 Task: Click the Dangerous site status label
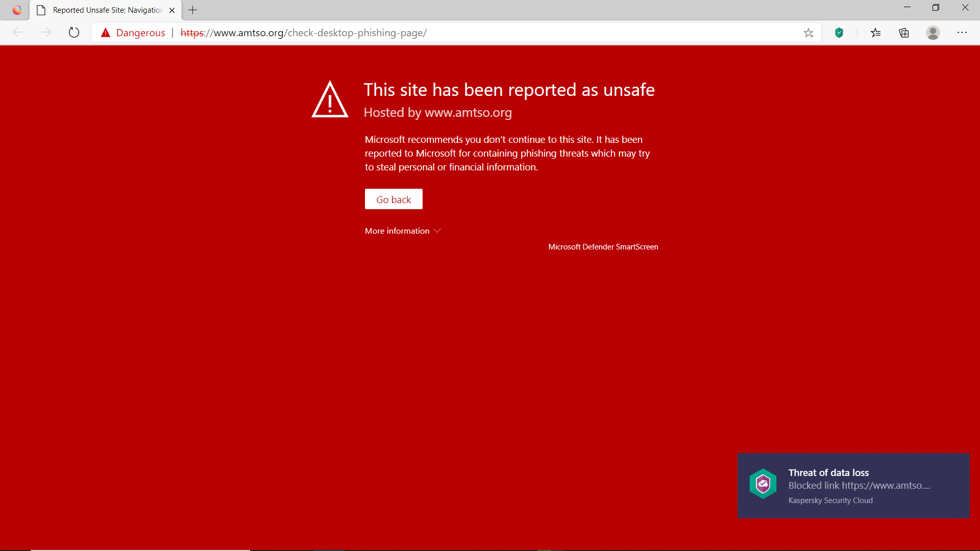[x=140, y=33]
